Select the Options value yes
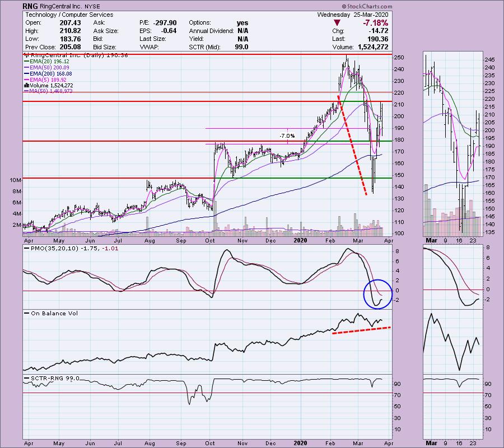Screen dimensions: 504x448 click(242, 23)
